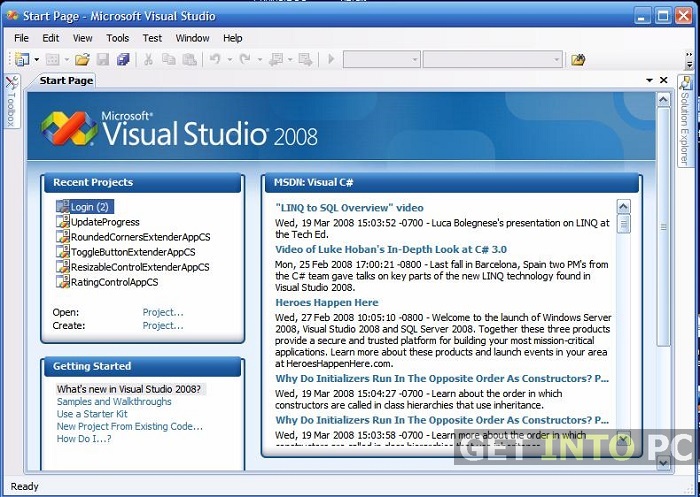Image resolution: width=700 pixels, height=497 pixels.
Task: Click the Add New Item toolbar icon
Action: point(53,59)
